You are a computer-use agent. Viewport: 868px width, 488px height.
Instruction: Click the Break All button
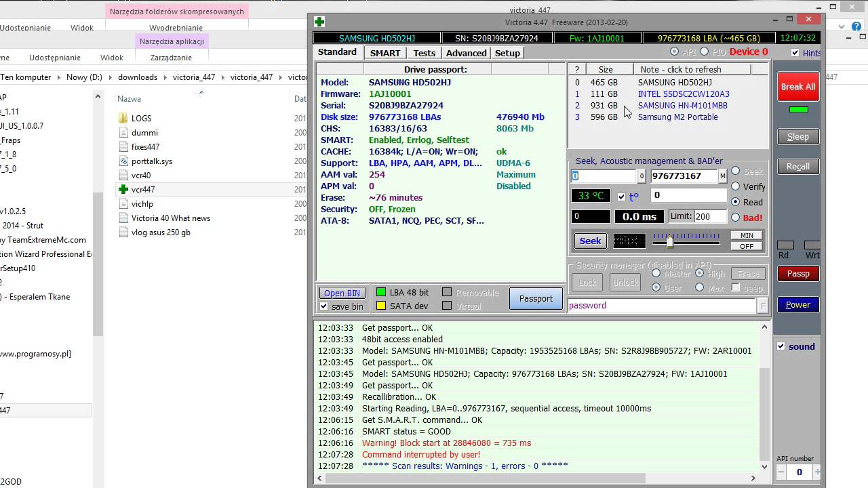[798, 87]
